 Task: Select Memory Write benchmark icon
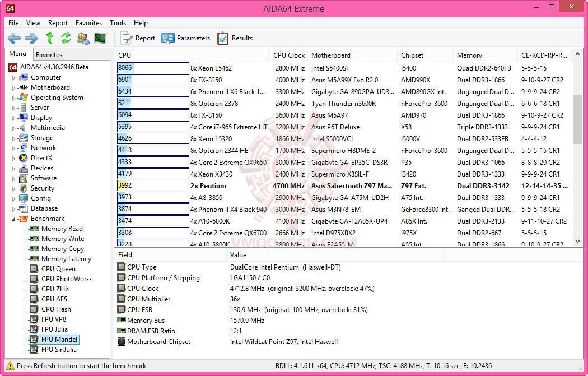[34, 239]
